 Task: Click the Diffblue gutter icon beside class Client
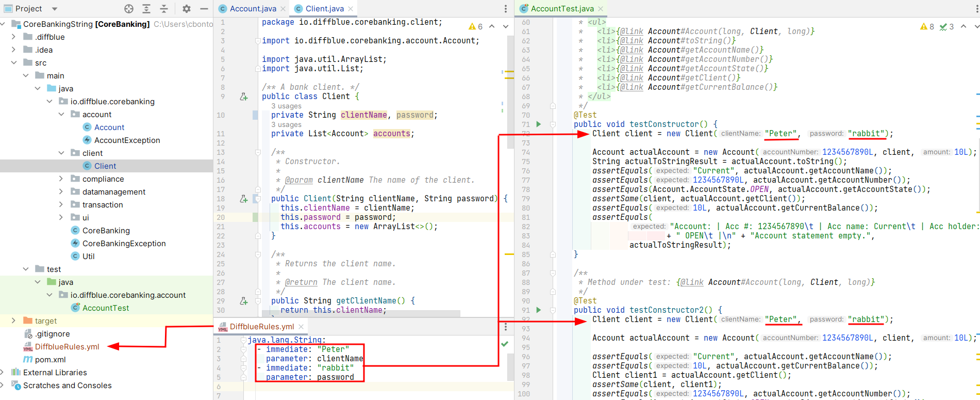[x=244, y=97]
